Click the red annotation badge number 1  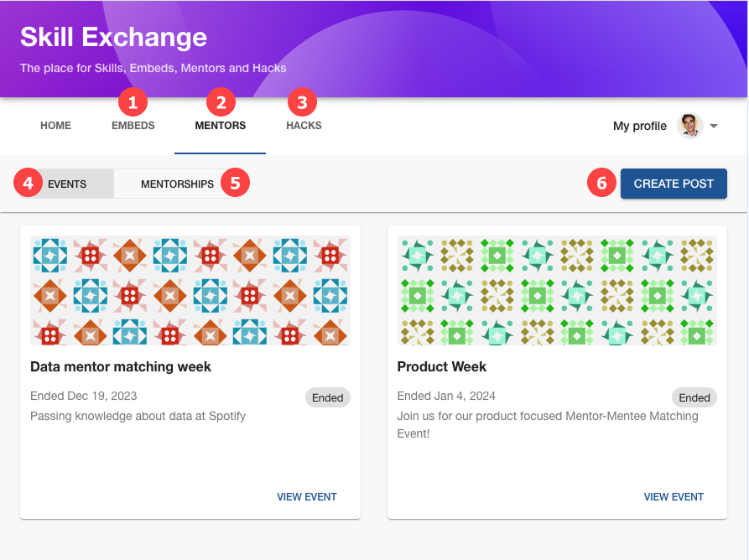coord(133,102)
